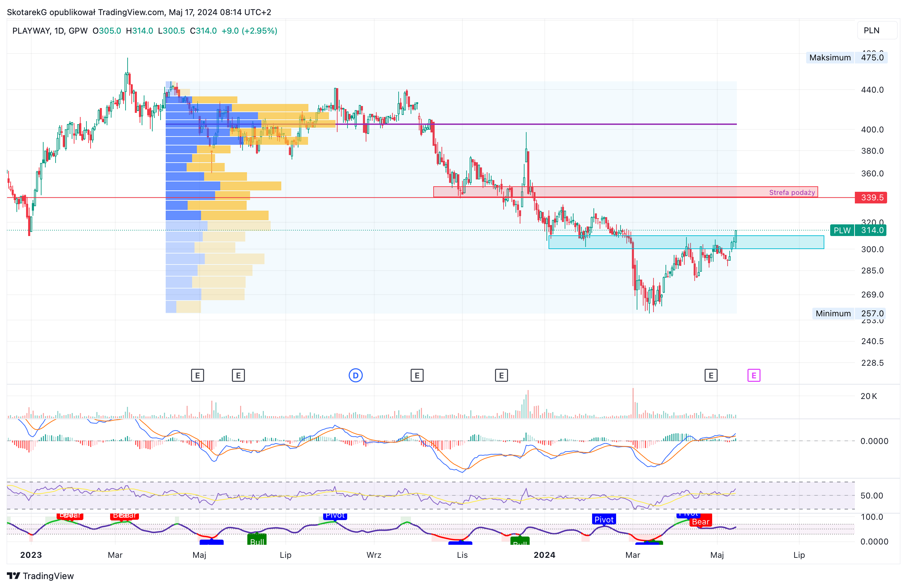This screenshot has width=907, height=588.
Task: Click the 440.0 price axis label
Action: pyautogui.click(x=872, y=90)
